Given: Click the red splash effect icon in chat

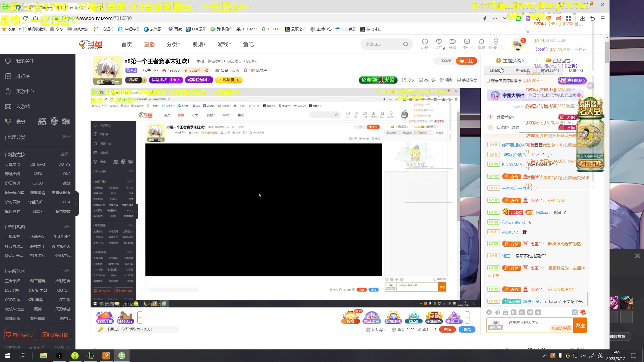Looking at the screenshot, I should click(x=583, y=312).
